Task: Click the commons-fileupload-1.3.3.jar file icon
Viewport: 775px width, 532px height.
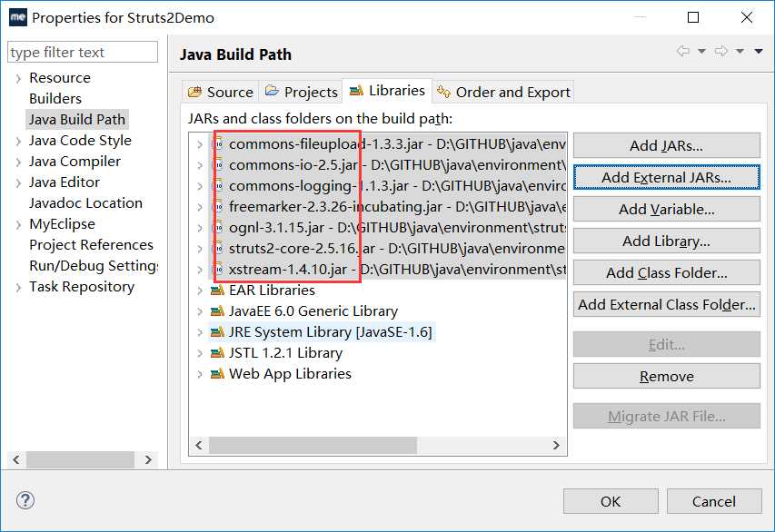Action: (218, 144)
